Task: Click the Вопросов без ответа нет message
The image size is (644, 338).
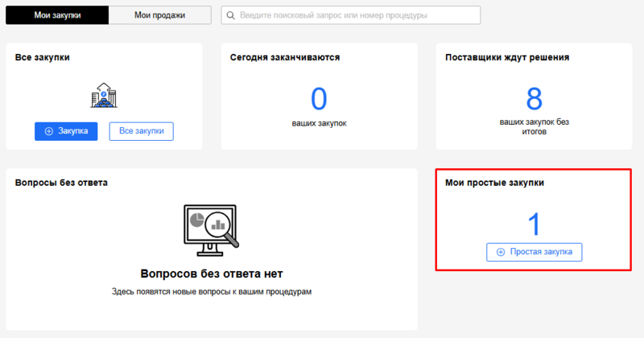Action: click(x=212, y=274)
